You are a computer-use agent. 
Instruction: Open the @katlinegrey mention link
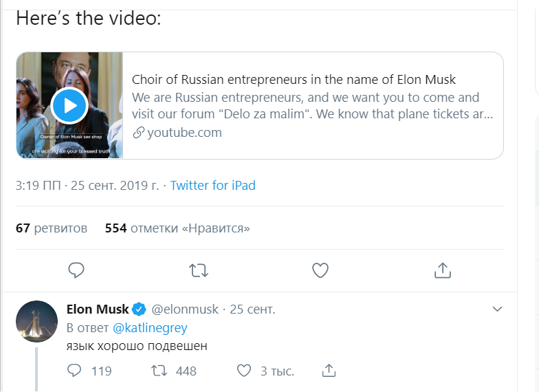[x=150, y=328]
